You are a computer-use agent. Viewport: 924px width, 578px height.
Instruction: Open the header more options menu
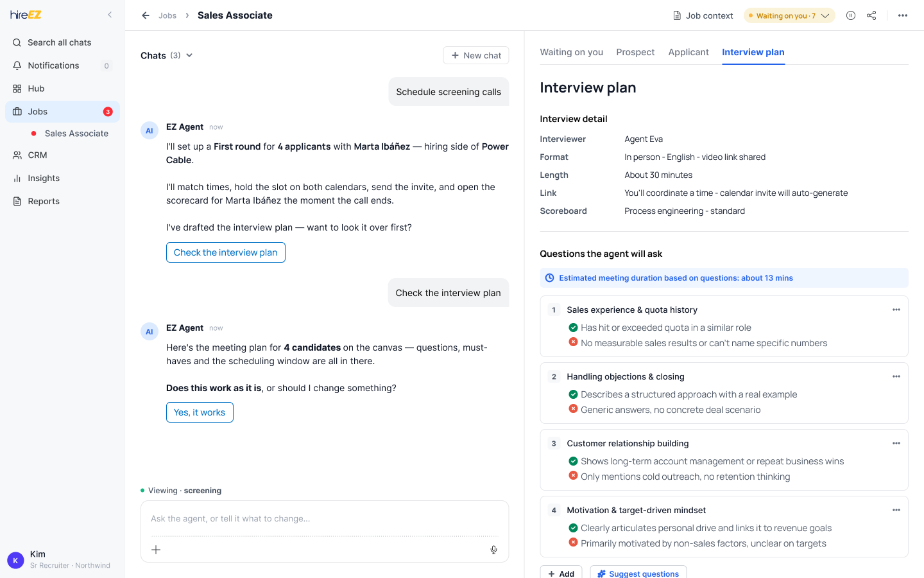click(x=903, y=15)
